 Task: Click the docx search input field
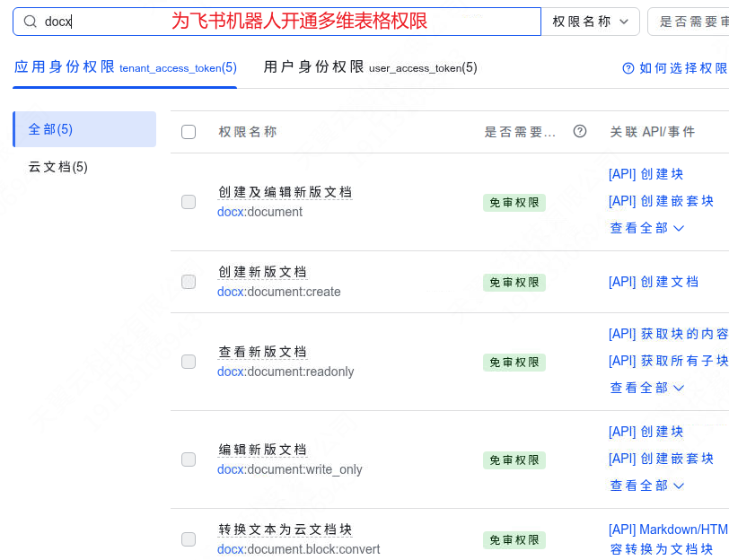coord(277,22)
